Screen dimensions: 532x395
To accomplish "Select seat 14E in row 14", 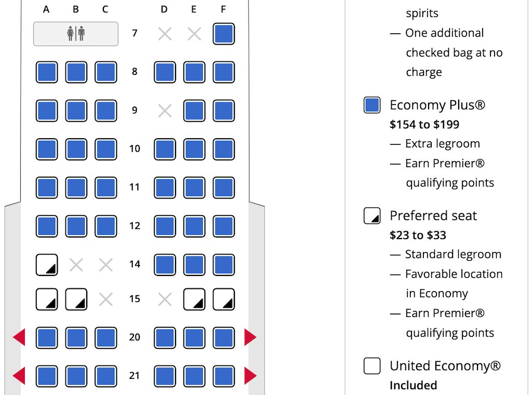I will [x=194, y=265].
